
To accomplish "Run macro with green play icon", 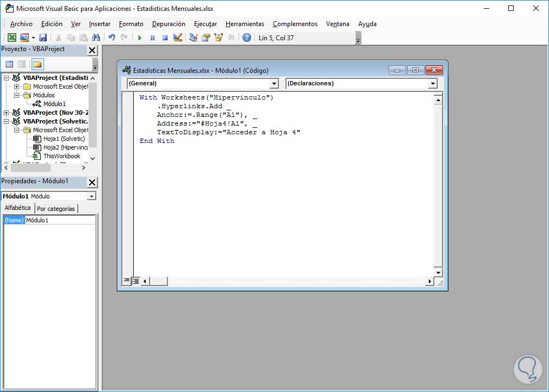I will pyautogui.click(x=140, y=38).
